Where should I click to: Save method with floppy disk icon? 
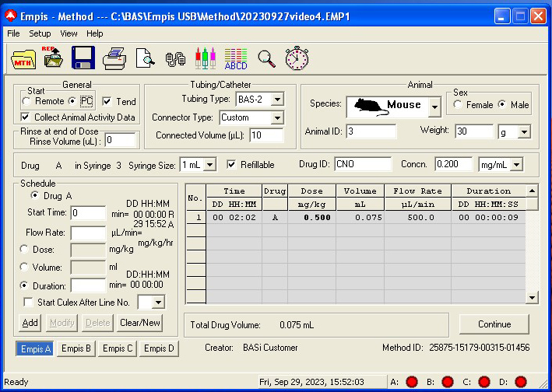click(83, 58)
